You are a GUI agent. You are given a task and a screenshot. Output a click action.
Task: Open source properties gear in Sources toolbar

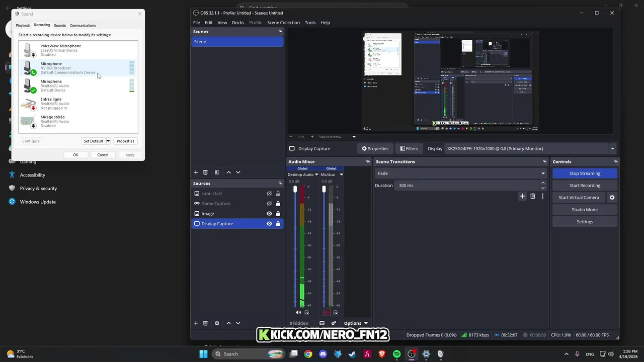(x=217, y=323)
